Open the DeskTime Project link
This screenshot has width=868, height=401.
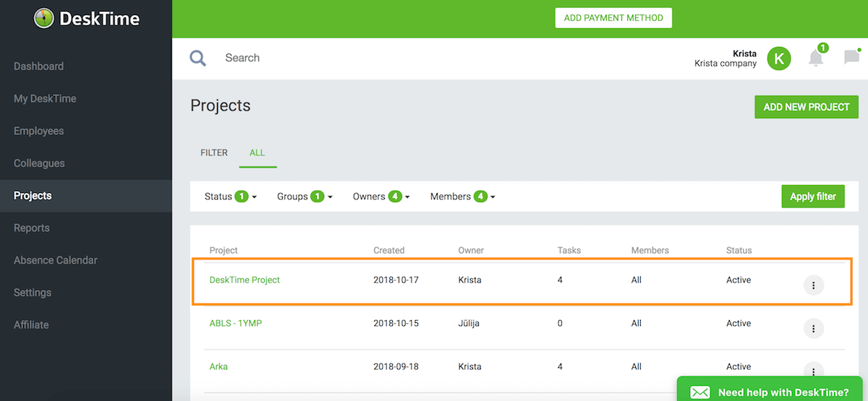tap(244, 280)
